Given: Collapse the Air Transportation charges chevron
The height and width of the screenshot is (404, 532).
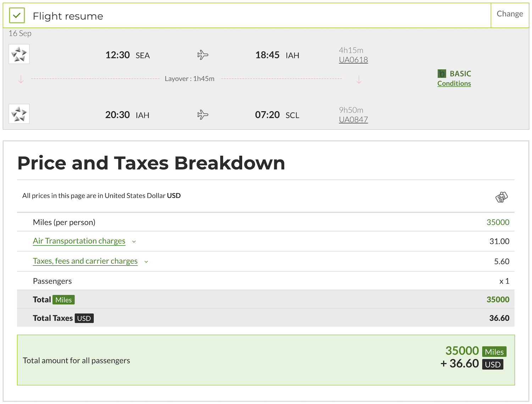Looking at the screenshot, I should (x=134, y=241).
